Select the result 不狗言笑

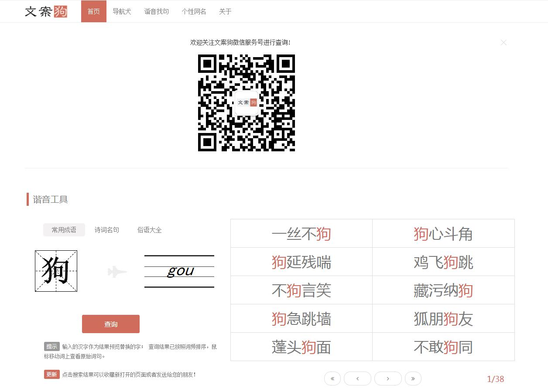point(301,290)
